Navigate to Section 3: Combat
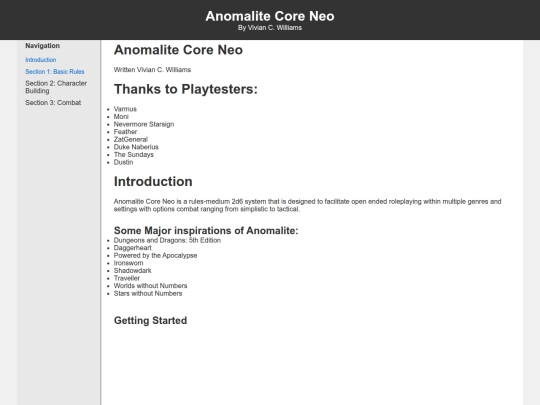Viewport: 540px width, 405px height. [53, 103]
